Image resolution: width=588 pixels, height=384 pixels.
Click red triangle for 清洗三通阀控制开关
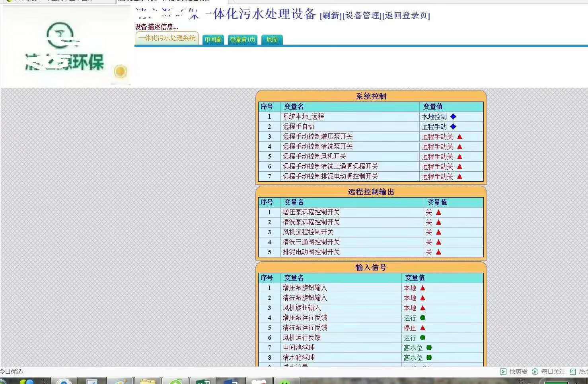click(438, 242)
